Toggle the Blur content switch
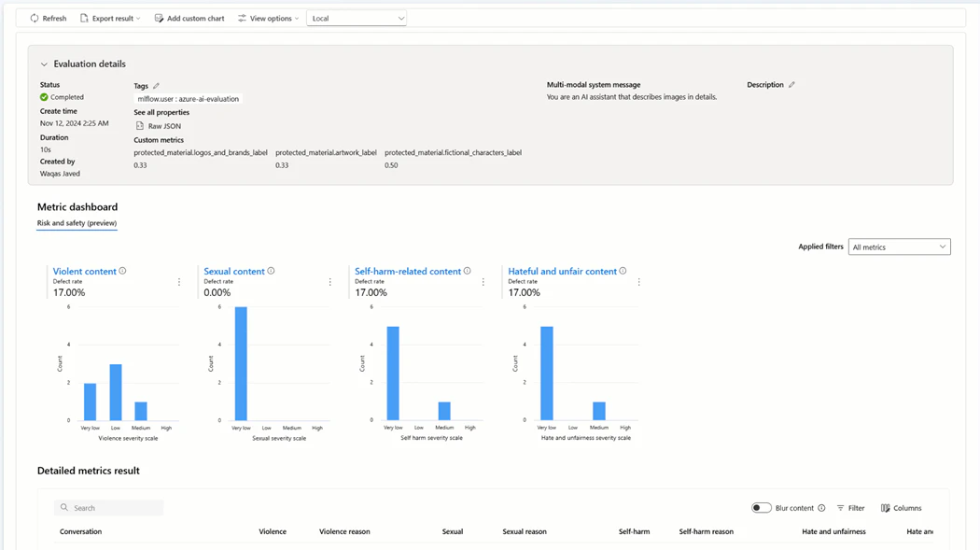980x550 pixels. tap(762, 507)
